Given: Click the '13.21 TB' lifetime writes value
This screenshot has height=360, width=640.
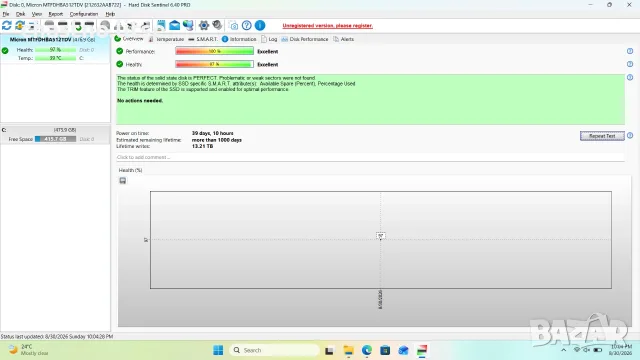Looking at the screenshot, I should (202, 146).
